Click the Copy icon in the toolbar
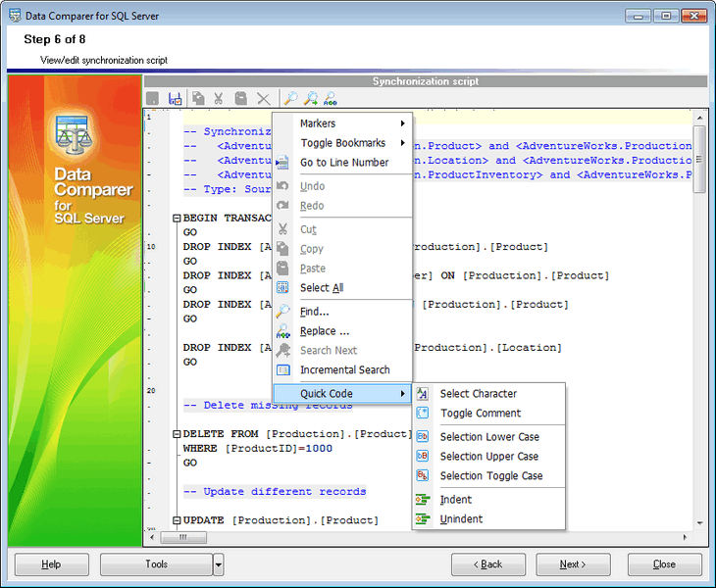Viewport: 716px width, 588px height. [198, 98]
